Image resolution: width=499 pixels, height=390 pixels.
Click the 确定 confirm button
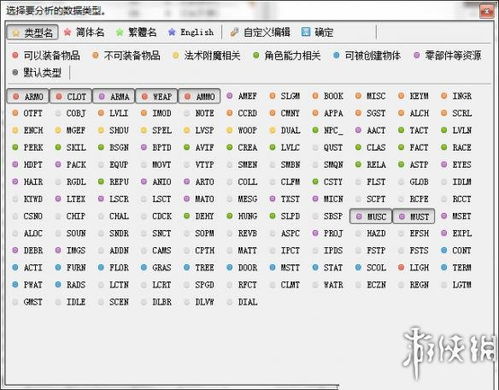pos(317,32)
